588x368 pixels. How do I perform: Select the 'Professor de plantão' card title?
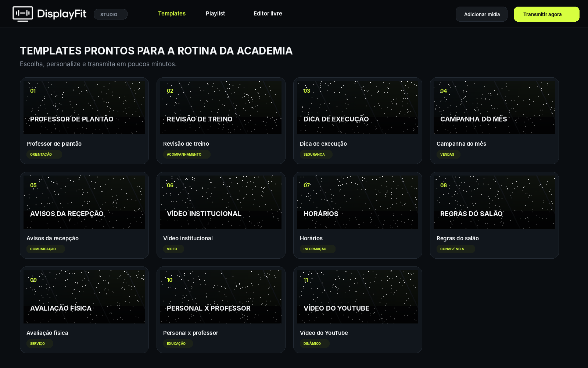coord(54,144)
